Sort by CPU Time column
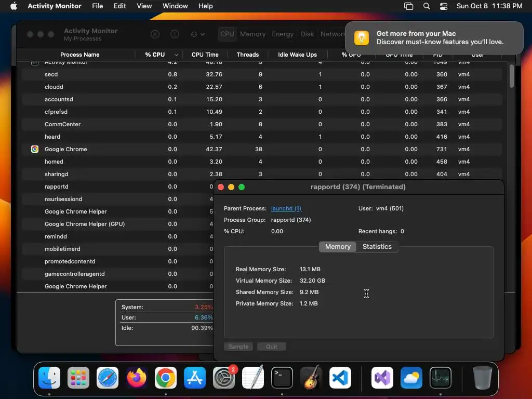Viewport: 532px width, 399px height. 205,55
